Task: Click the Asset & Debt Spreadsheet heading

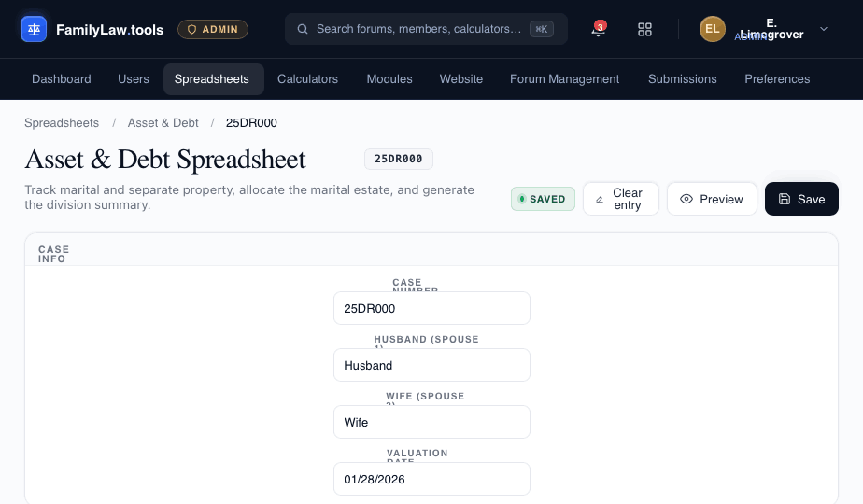Action: (x=165, y=159)
